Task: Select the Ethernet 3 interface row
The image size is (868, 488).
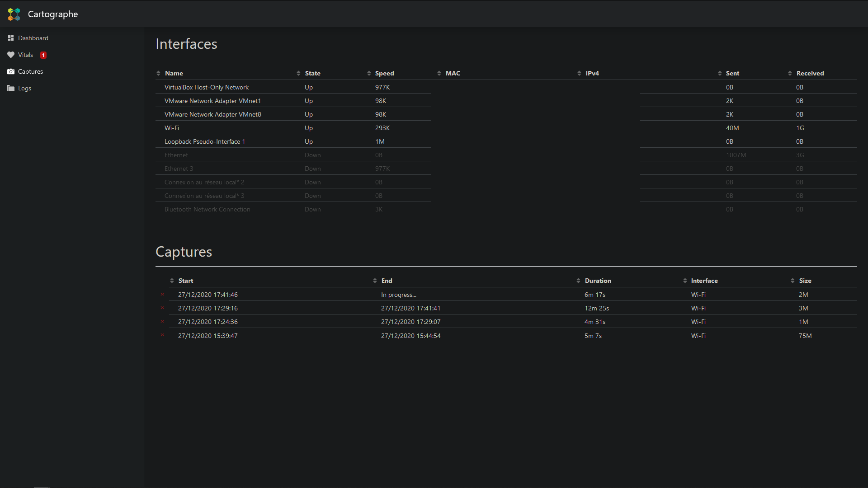Action: click(x=506, y=169)
